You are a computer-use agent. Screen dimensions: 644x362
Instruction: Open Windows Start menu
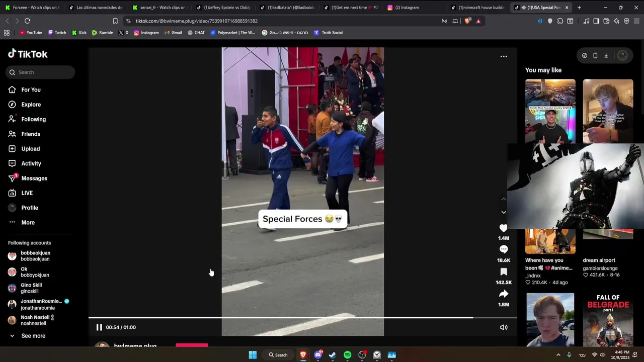(253, 355)
